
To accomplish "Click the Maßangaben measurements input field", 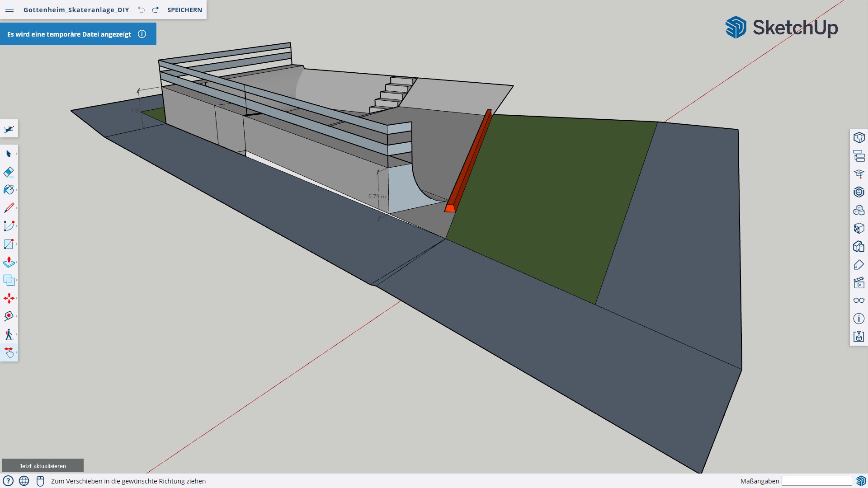I will pyautogui.click(x=816, y=481).
